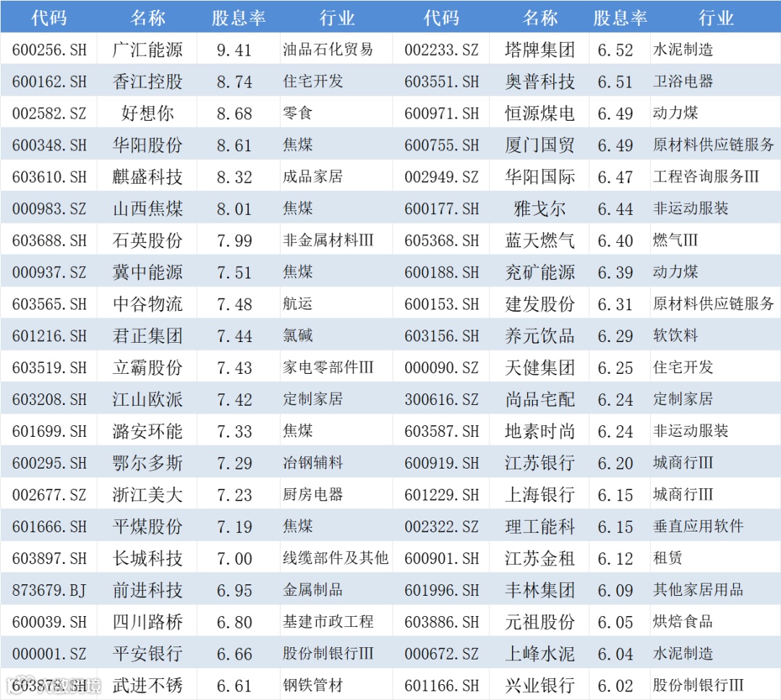The image size is (781, 700).
Task: Select stock name 恒源煤电
Action: tap(540, 114)
